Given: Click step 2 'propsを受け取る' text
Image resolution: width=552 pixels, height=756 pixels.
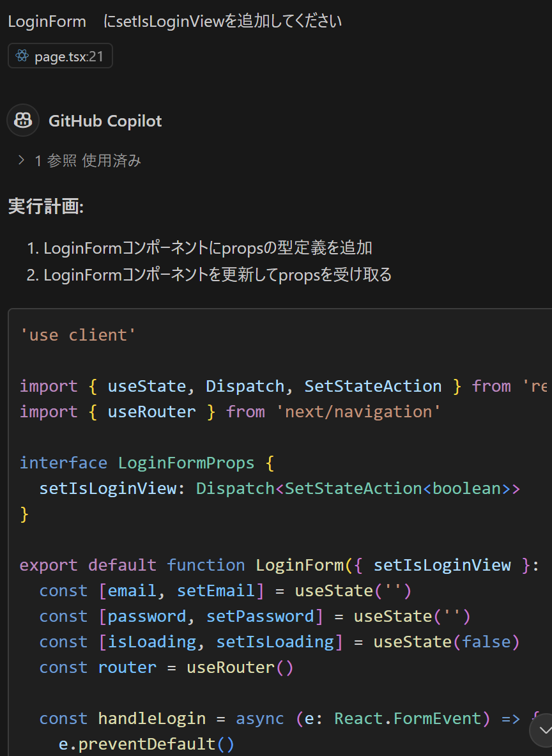Looking at the screenshot, I should pyautogui.click(x=335, y=275).
